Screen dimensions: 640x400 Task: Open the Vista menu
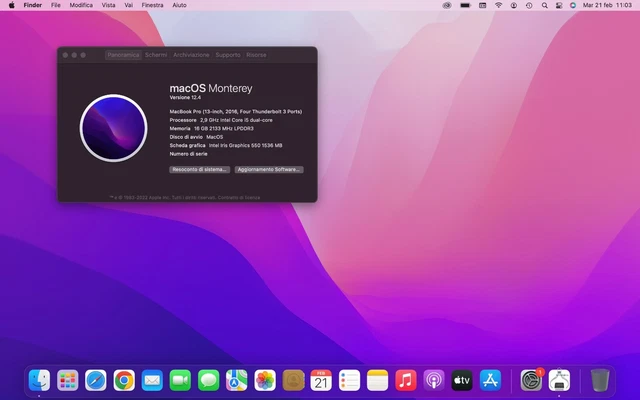coord(108,5)
